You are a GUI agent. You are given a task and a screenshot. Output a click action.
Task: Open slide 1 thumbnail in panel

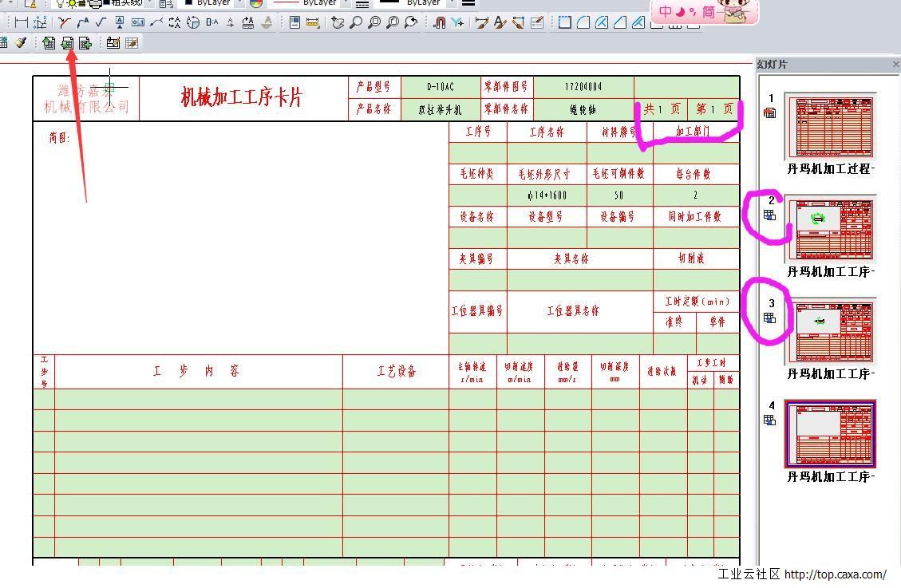tap(831, 127)
